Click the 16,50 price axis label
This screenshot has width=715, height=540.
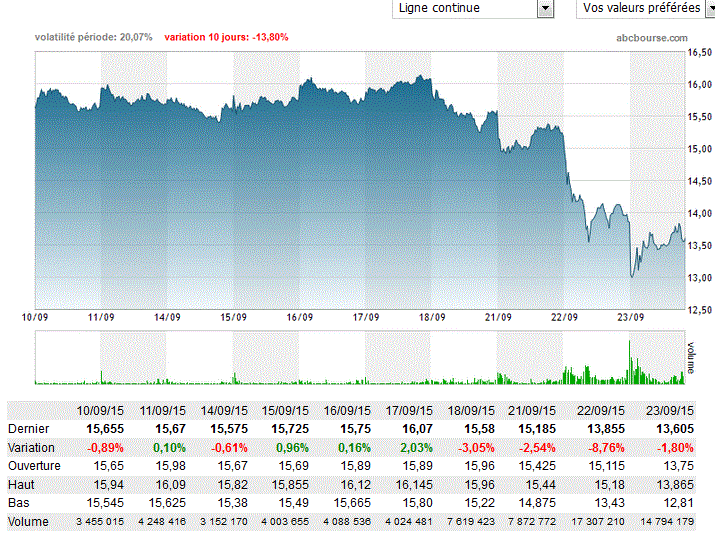tap(700, 52)
